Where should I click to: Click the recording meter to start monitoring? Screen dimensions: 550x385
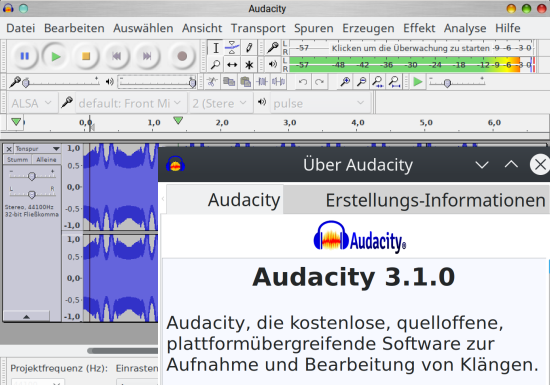410,48
